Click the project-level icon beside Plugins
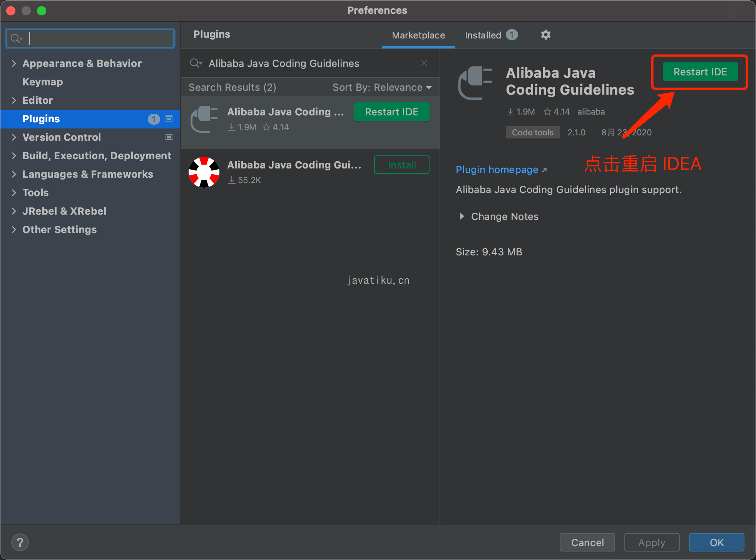 (169, 119)
